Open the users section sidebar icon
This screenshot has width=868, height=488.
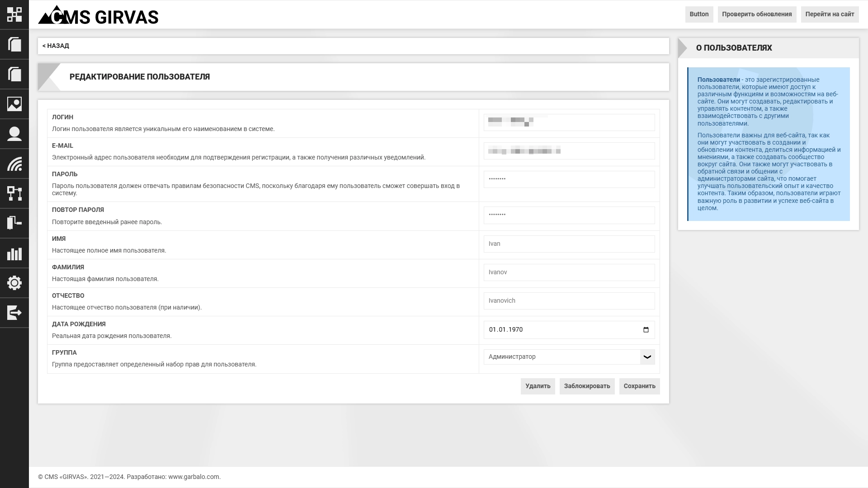coord(14,134)
